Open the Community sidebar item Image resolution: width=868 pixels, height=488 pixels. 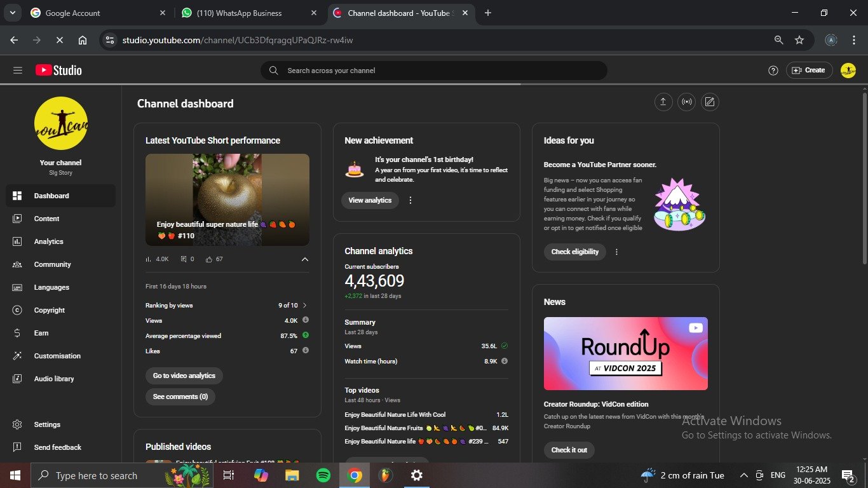coord(60,264)
